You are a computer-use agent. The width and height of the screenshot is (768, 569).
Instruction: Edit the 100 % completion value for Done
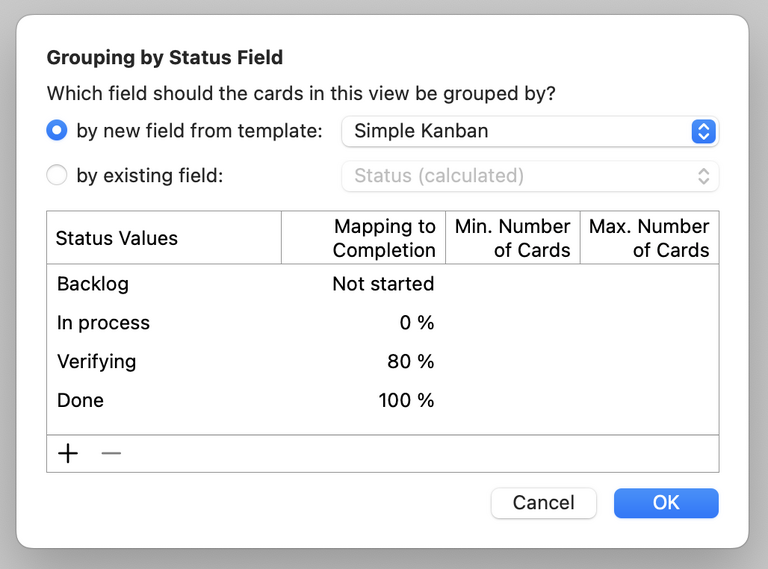406,401
